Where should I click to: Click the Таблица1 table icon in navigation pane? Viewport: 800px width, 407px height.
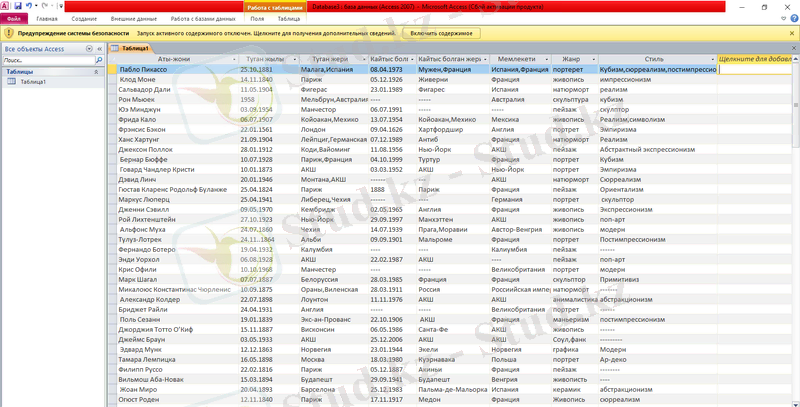pos(12,82)
